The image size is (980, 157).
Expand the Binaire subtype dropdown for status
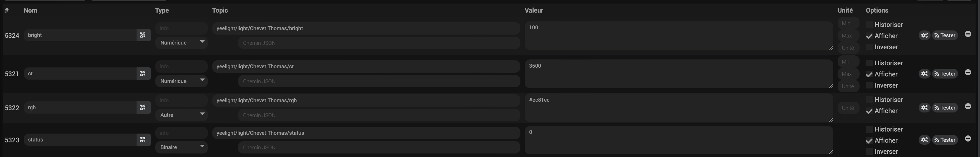point(182,147)
